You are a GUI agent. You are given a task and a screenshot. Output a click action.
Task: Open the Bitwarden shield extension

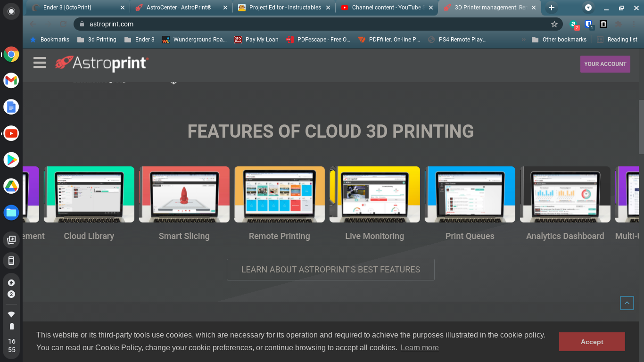tap(588, 25)
